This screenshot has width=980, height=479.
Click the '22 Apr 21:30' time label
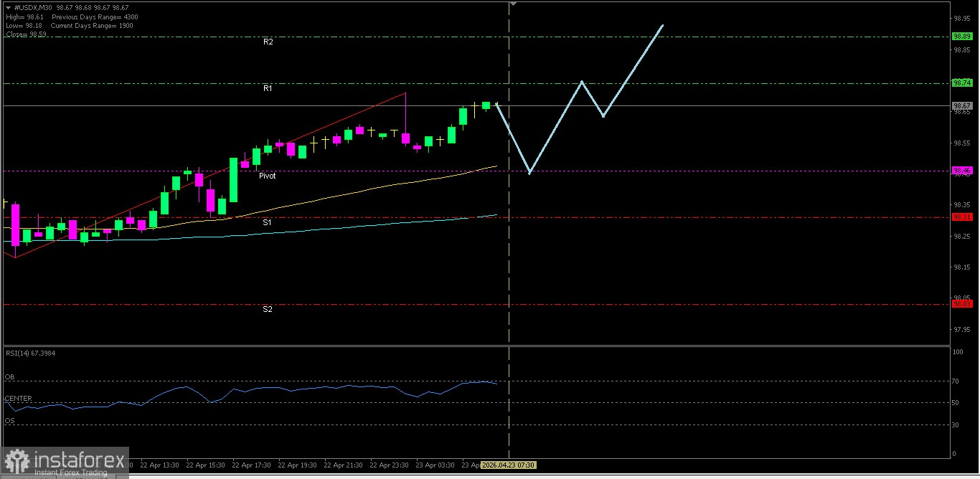(x=344, y=465)
